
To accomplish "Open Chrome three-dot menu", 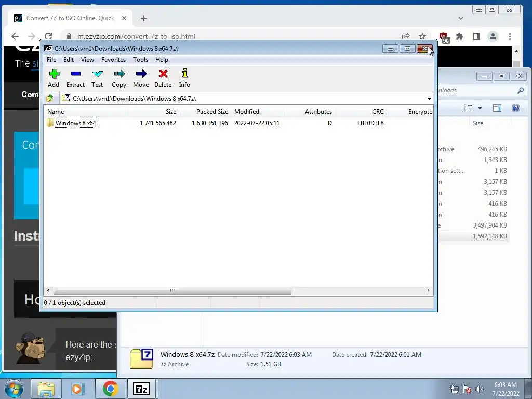I will [510, 36].
